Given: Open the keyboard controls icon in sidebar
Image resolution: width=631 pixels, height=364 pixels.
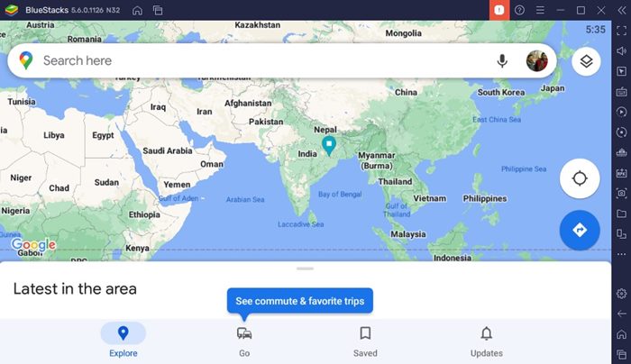Looking at the screenshot, I should point(621,92).
